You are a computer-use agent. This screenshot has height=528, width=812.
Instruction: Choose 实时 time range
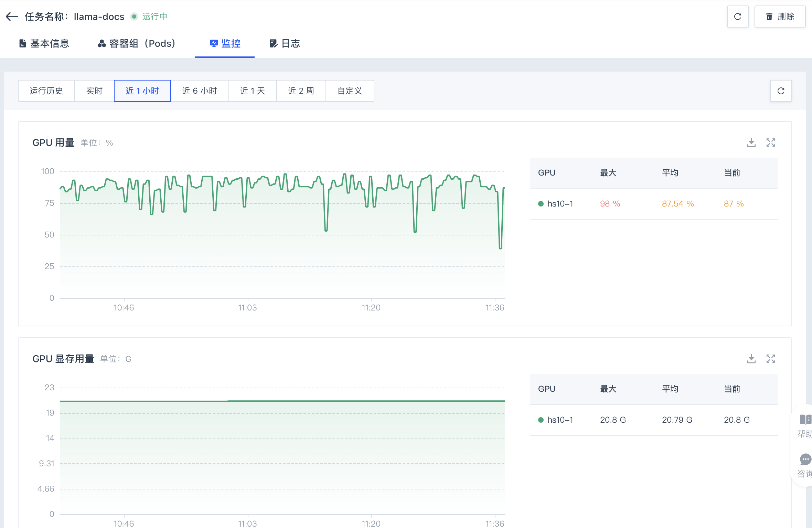(94, 91)
